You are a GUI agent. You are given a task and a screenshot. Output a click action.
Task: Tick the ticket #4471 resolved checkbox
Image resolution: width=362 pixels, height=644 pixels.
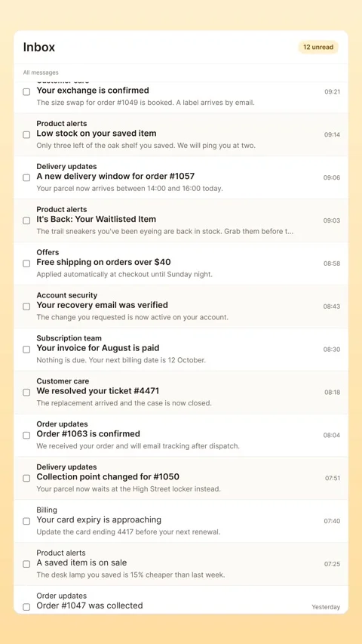tap(26, 393)
